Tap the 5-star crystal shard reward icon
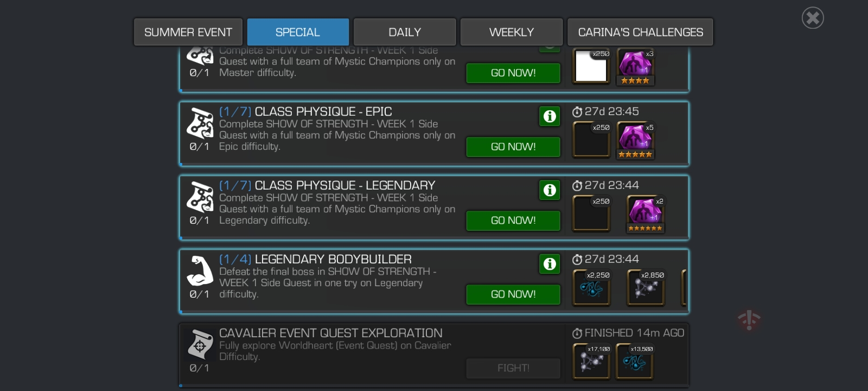The width and height of the screenshot is (868, 391). (635, 140)
